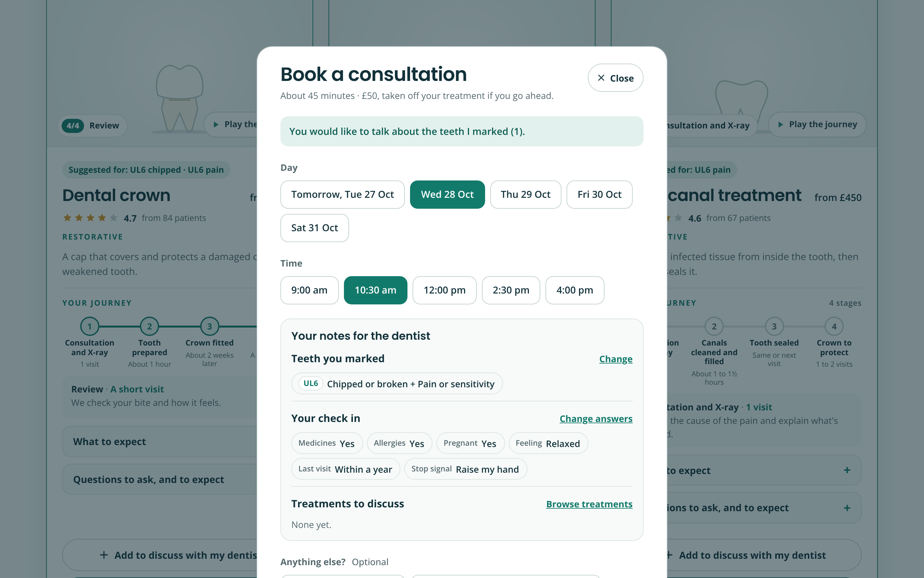Select Tomorrow, Tue 27 Oct day
924x578 pixels.
pos(342,195)
